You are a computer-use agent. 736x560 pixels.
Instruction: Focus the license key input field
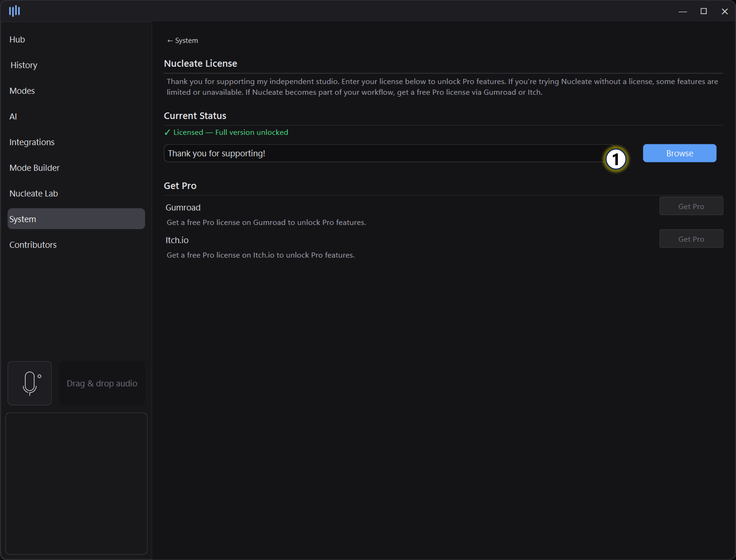point(389,153)
